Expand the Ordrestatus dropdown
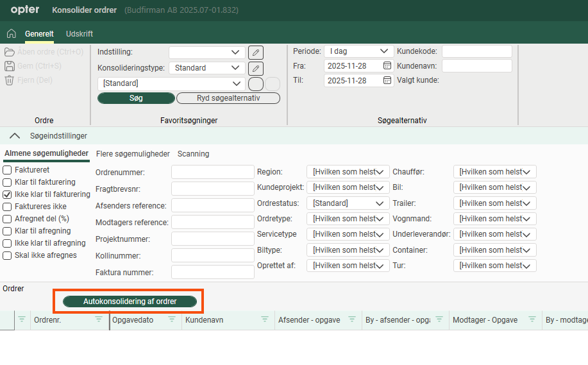The width and height of the screenshot is (588, 365). [x=348, y=203]
